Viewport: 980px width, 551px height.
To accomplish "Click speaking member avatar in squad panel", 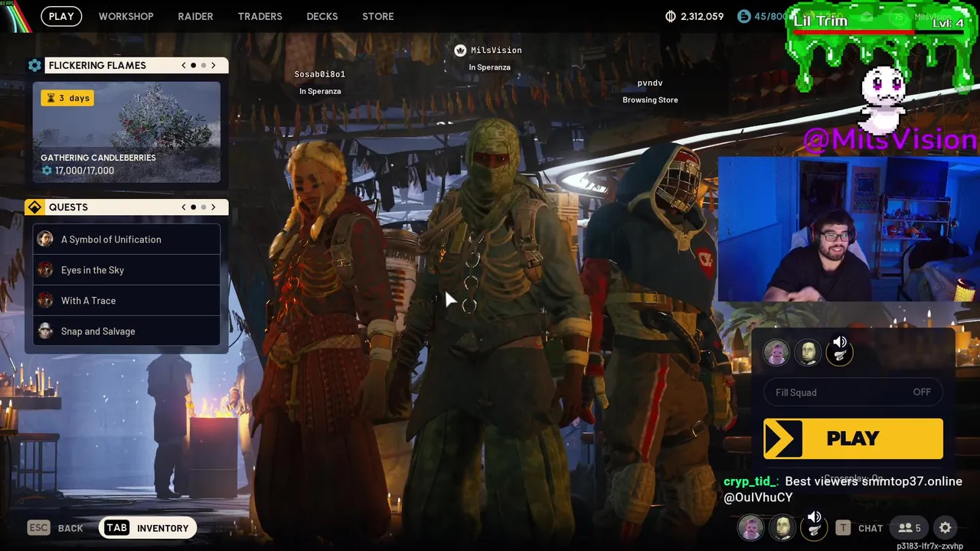I will point(839,354).
